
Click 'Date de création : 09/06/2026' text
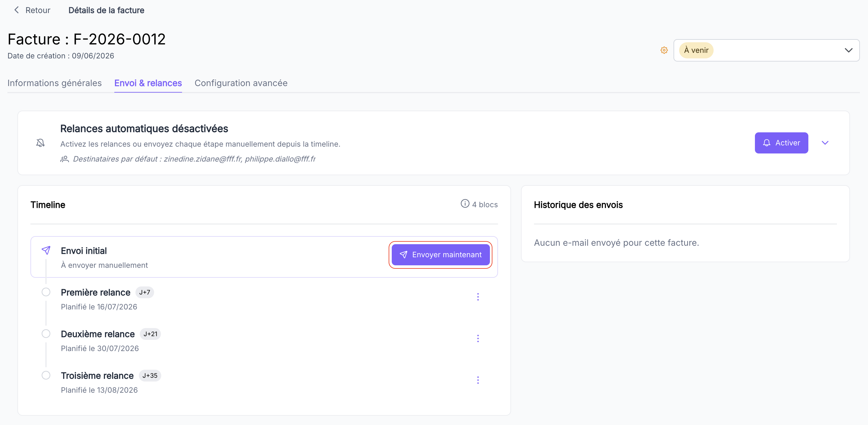coord(61,56)
